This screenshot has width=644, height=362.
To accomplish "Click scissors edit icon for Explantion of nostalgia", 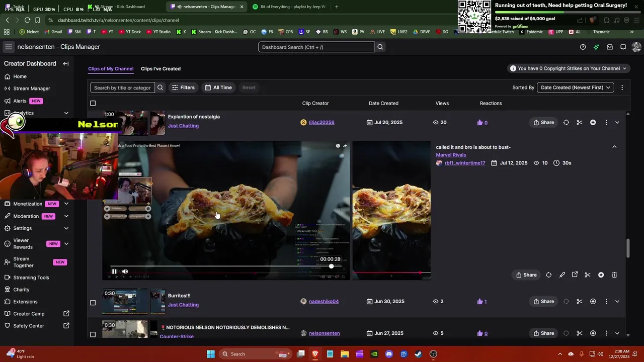I will tap(580, 122).
